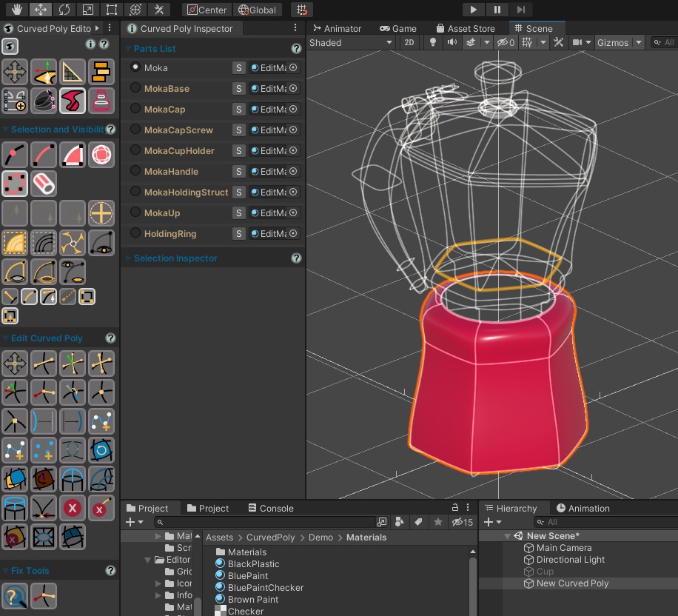Click the orange stacked blocks icon
The width and height of the screenshot is (678, 616).
point(101,72)
